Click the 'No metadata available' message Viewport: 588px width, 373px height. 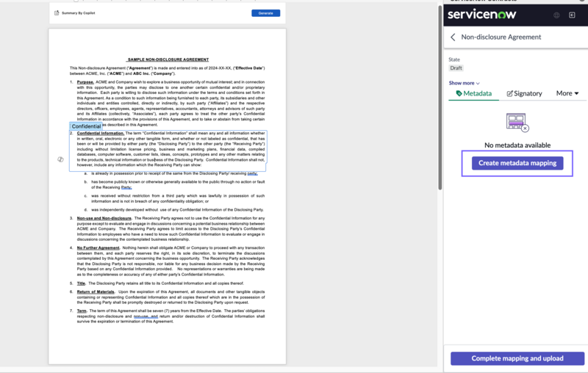click(x=517, y=145)
